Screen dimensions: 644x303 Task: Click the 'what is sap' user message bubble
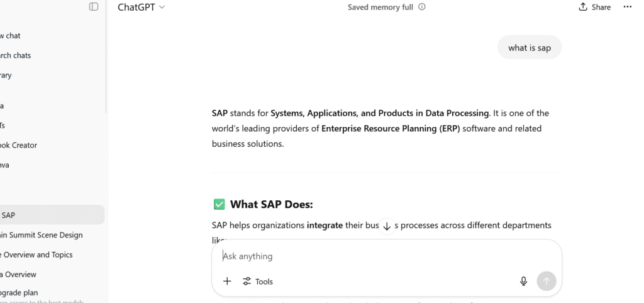[530, 48]
